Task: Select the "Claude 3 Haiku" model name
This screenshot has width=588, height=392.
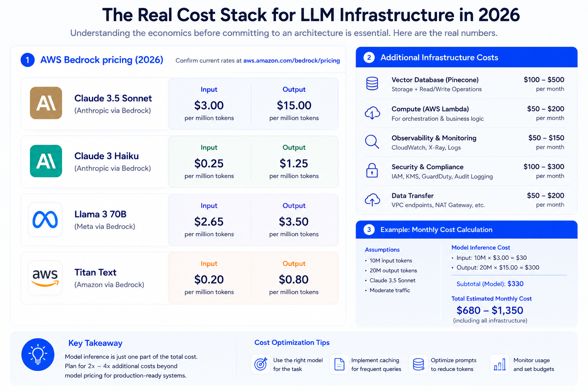Action: 106,156
